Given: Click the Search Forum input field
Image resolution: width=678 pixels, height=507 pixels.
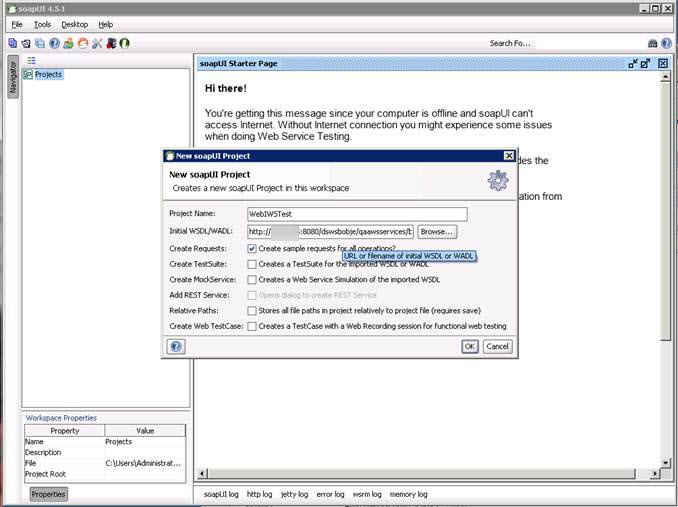Looking at the screenshot, I should pyautogui.click(x=591, y=43).
